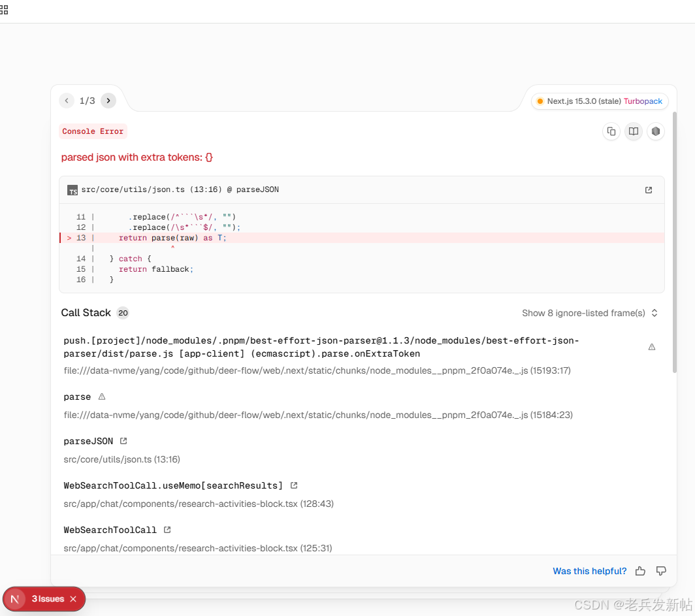The image size is (695, 616).
Task: Click Next.js 15.3.0 (stale) Turbopack badge
Action: 600,101
